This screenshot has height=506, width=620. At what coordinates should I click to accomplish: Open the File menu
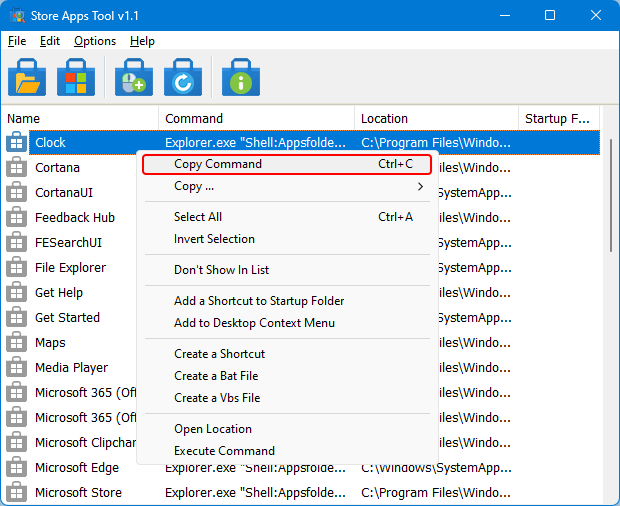(17, 41)
